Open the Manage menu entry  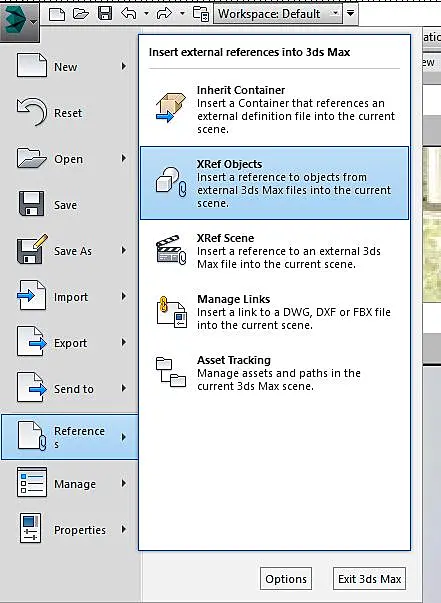(70, 483)
